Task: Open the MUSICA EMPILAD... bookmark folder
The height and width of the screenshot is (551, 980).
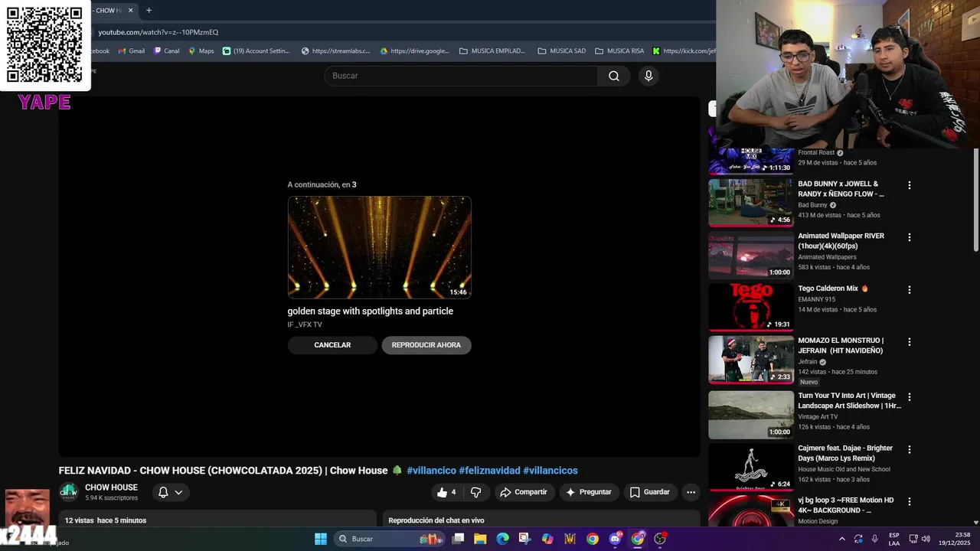Action: point(492,51)
